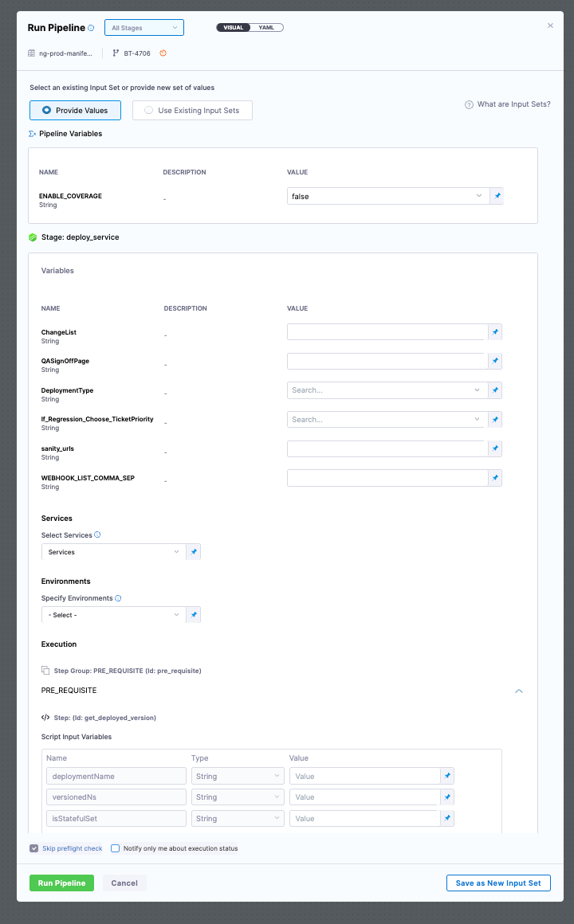Click the versionedNs name field
Viewport: 574px width, 924px height.
[116, 797]
